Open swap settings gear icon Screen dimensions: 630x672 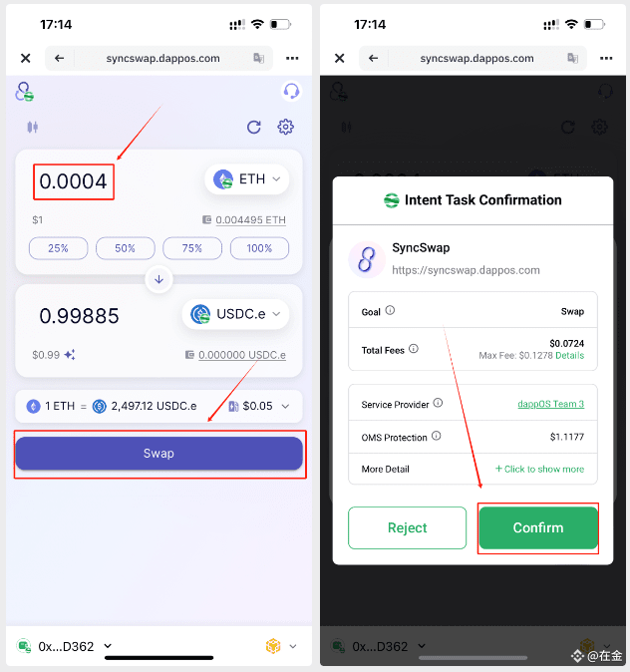285,127
